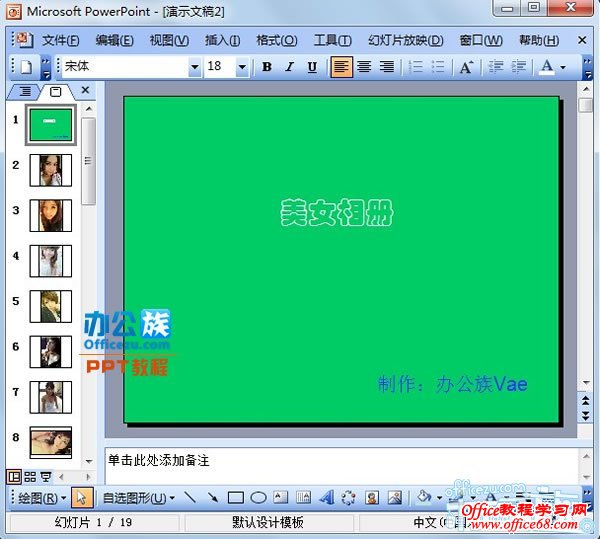The width and height of the screenshot is (600, 539).
Task: Click Decrease Indent icon
Action: pyautogui.click(x=496, y=67)
